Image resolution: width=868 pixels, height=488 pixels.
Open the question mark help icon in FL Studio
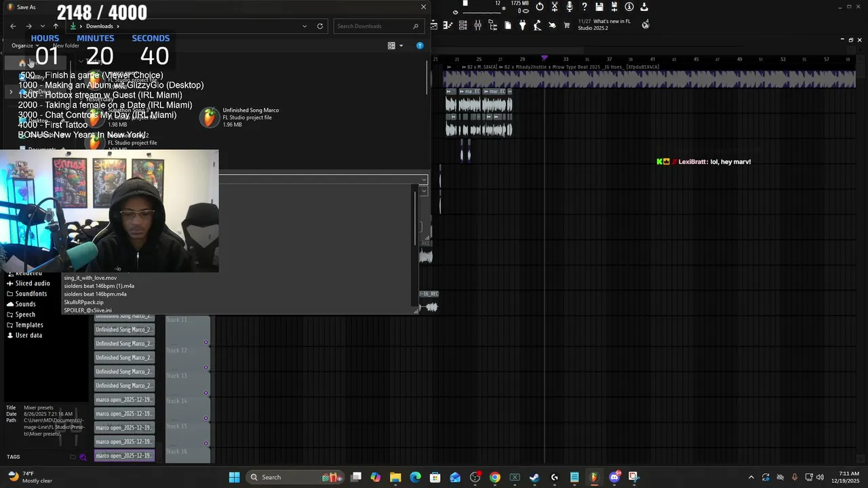click(584, 7)
